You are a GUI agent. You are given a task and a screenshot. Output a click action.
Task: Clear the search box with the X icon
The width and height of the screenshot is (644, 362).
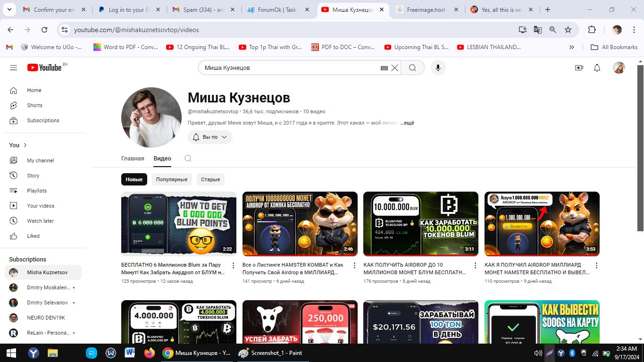[395, 67]
